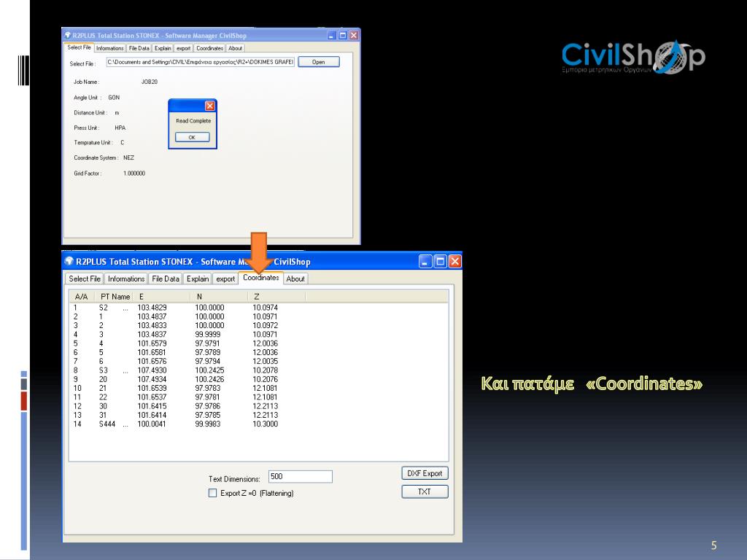Screen dimensions: 747x560
Task: Switch to export tab in lower window
Action: 225,279
